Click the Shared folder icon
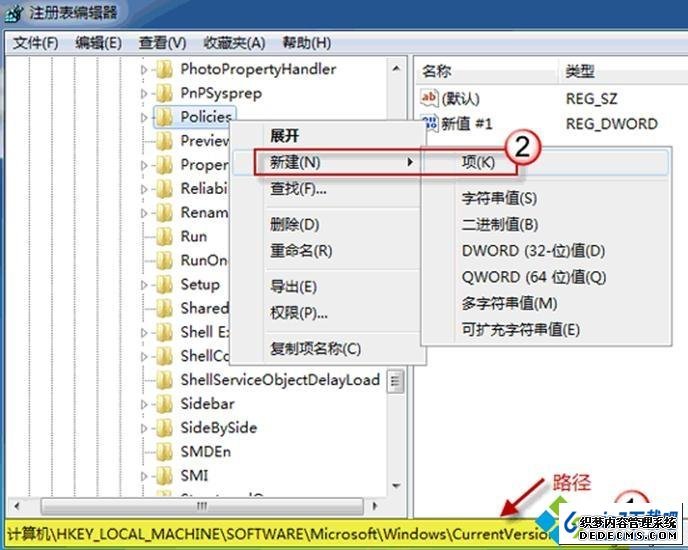The height and width of the screenshot is (550, 688). pos(164,308)
